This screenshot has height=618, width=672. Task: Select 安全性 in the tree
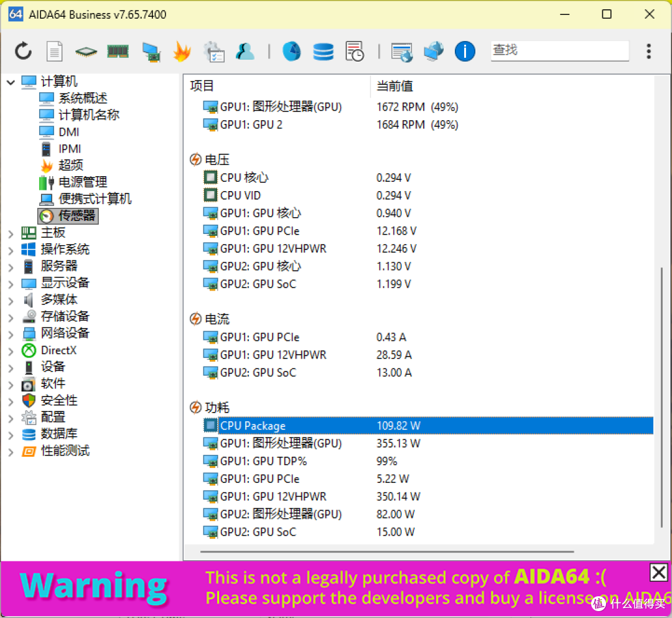tap(58, 400)
